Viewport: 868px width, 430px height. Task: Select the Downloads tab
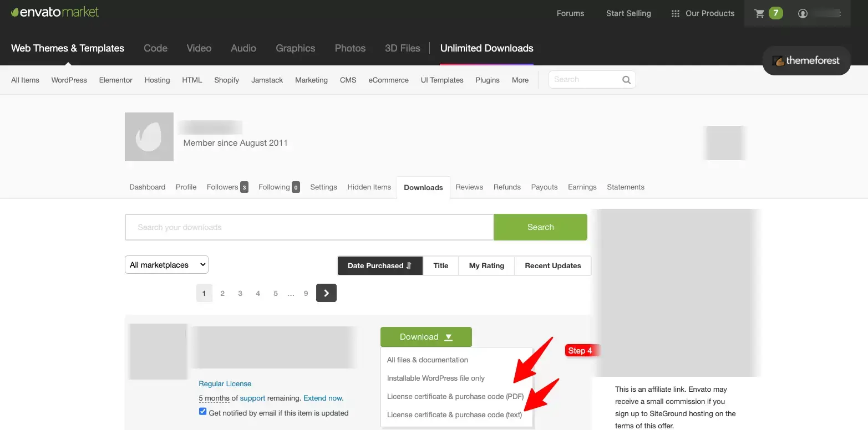coord(423,187)
